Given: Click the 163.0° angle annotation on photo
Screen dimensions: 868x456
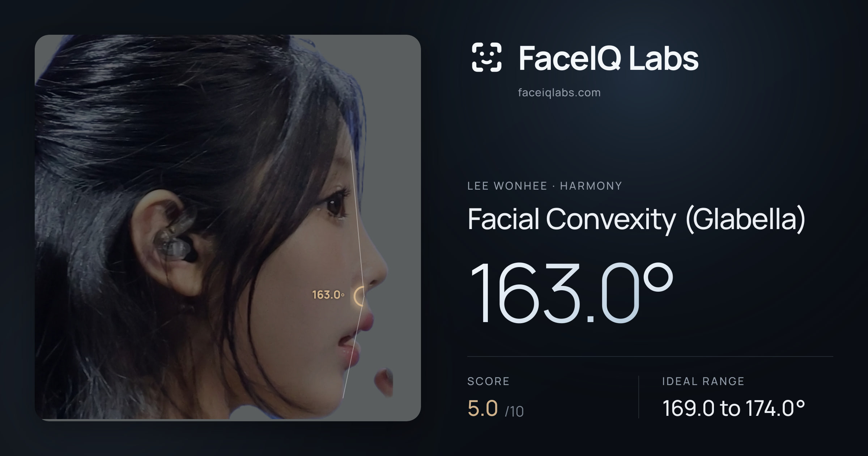Looking at the screenshot, I should pyautogui.click(x=328, y=295).
